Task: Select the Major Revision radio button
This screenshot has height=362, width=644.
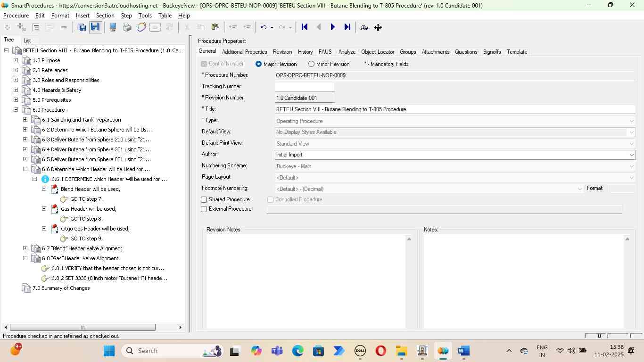Action: point(258,64)
